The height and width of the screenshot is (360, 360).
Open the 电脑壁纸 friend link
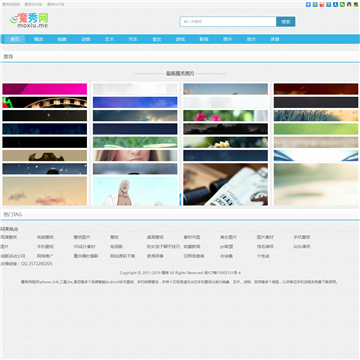[45, 237]
